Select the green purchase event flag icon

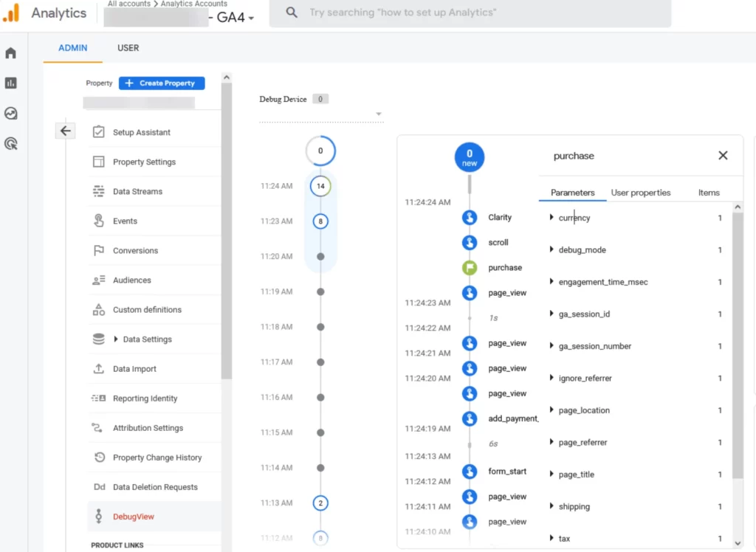tap(470, 268)
